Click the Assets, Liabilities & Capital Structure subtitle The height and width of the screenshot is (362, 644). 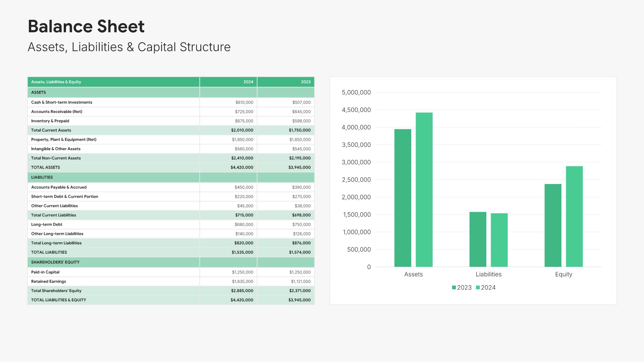[x=129, y=47]
